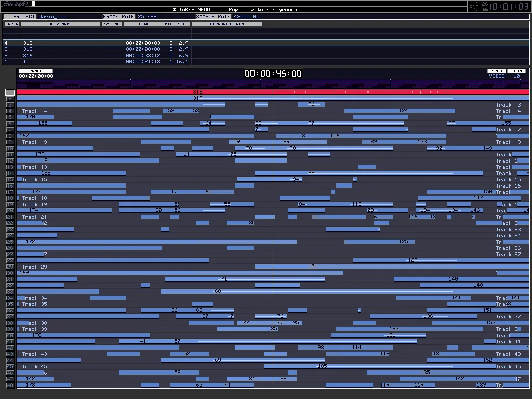Select the layer 2 take with clip 316
This screenshot has height=399, width=532.
(266, 55)
